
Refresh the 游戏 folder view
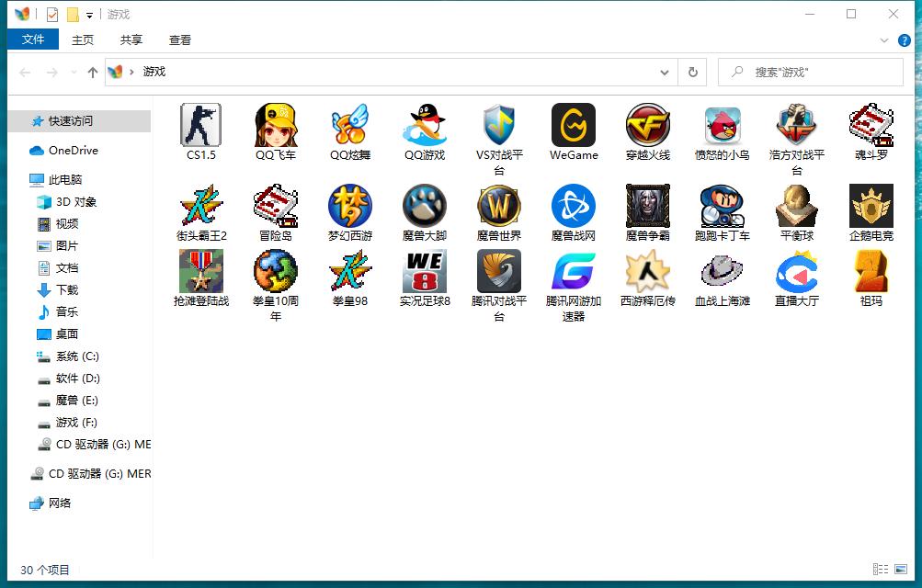(693, 73)
